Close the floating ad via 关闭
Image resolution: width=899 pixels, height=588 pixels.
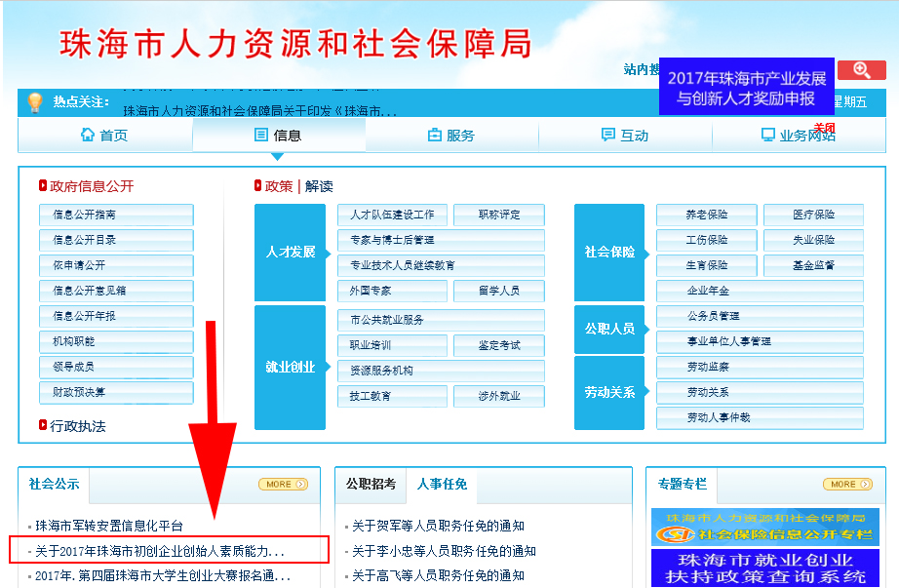click(824, 128)
